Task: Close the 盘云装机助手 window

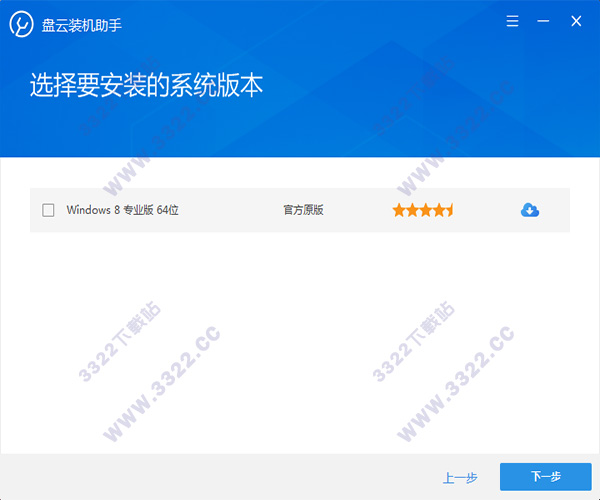Action: [x=576, y=21]
